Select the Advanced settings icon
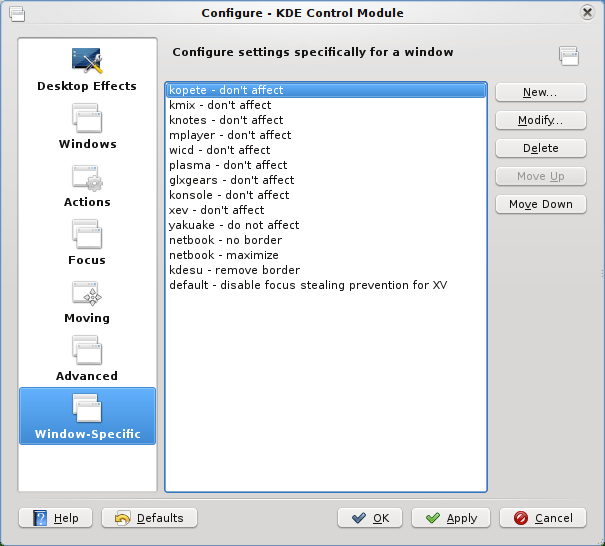The image size is (605, 546). [x=87, y=352]
